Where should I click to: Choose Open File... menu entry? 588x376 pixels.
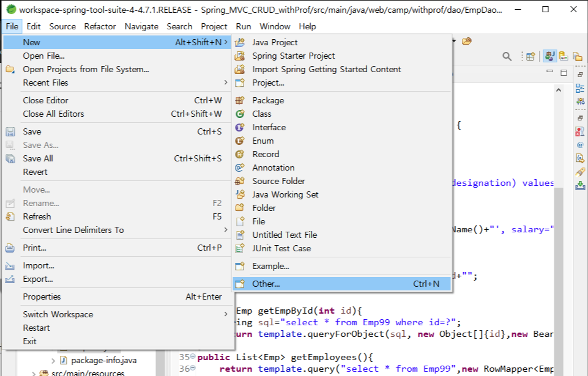[117, 56]
